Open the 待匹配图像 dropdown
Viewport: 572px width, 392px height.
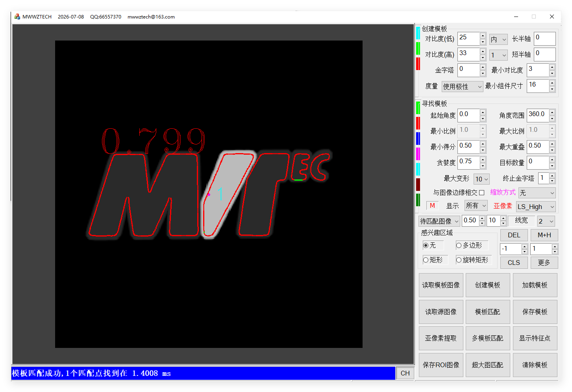pos(439,221)
